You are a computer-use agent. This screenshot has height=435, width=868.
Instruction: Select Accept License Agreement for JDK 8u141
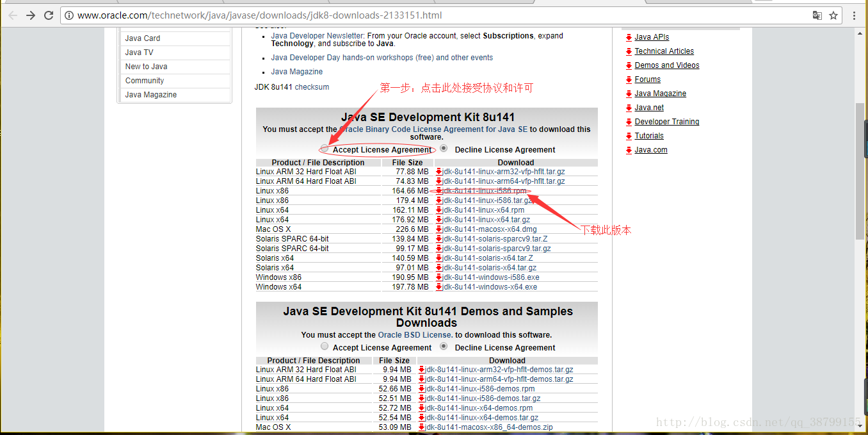click(325, 149)
